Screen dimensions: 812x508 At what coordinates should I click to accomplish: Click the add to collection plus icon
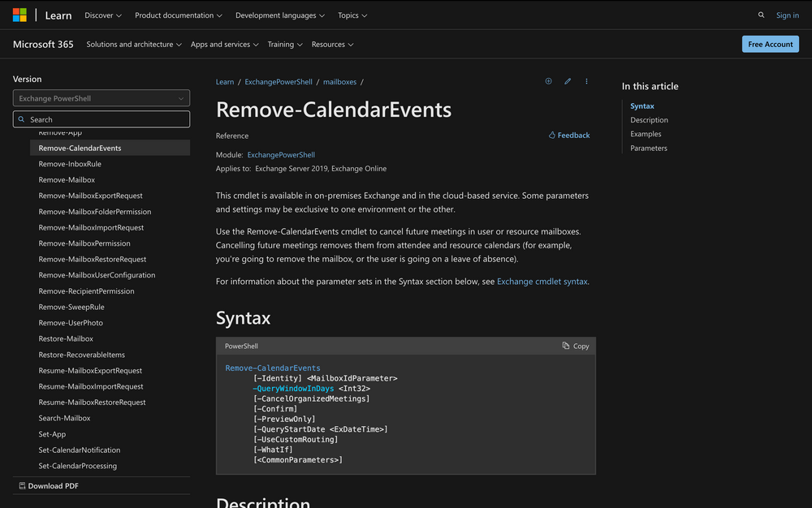point(548,81)
